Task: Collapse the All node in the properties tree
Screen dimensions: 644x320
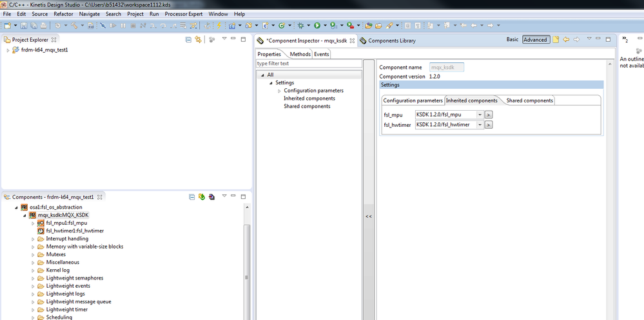Action: (x=262, y=75)
